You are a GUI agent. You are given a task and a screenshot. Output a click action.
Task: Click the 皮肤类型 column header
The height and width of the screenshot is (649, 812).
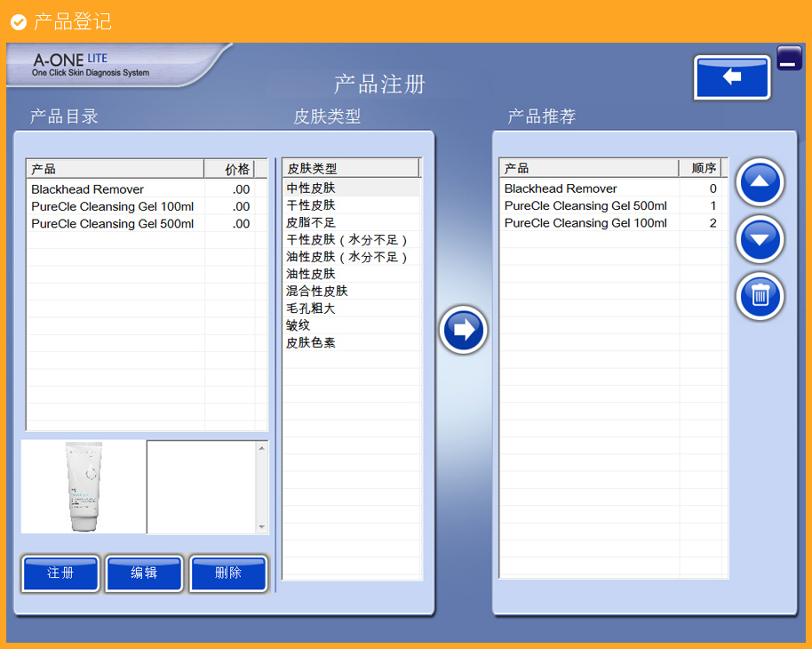tap(351, 168)
